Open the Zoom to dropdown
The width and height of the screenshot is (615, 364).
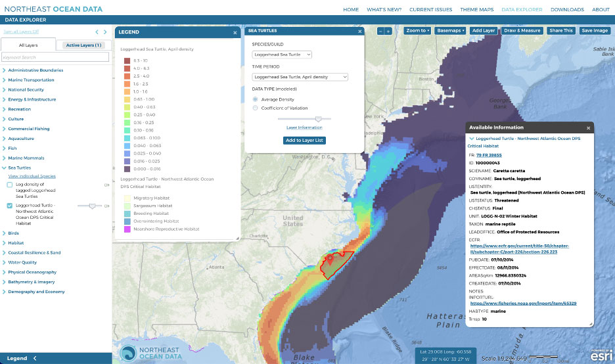pos(418,31)
